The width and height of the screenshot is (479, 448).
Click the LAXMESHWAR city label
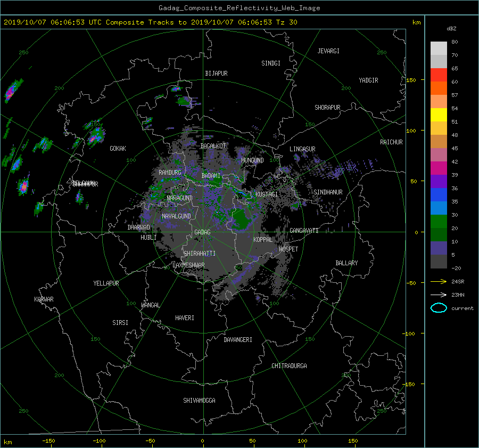[x=188, y=265]
